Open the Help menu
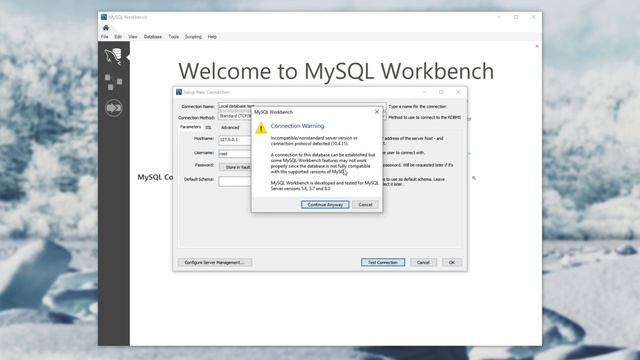This screenshot has width=640, height=360. point(212,37)
